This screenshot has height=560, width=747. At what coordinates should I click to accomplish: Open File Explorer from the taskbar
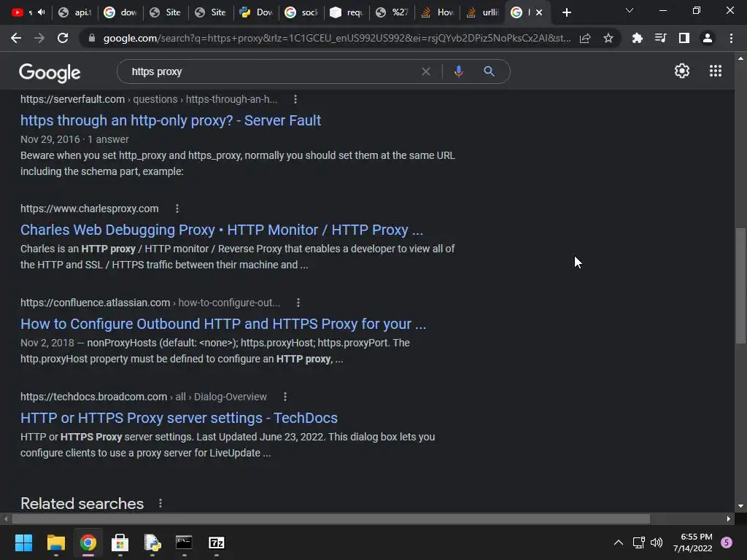coord(55,542)
